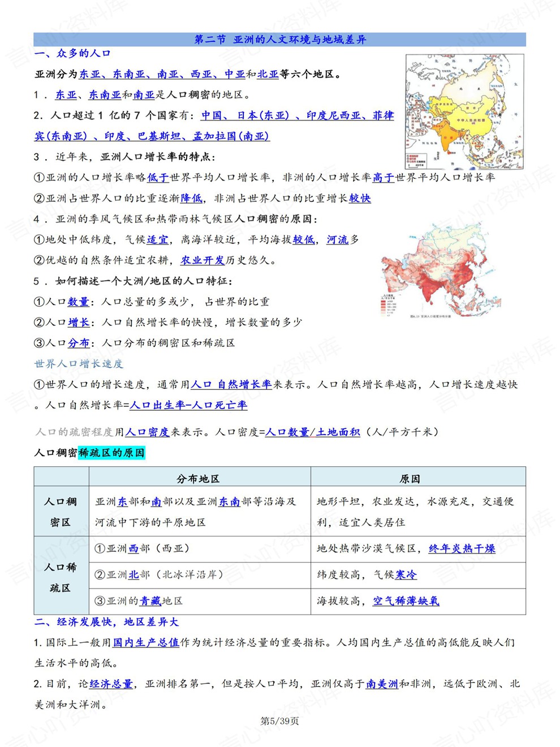The width and height of the screenshot is (560, 747).
Task: Click underlined "空气稀薄缺氧"
Action: click(x=406, y=601)
